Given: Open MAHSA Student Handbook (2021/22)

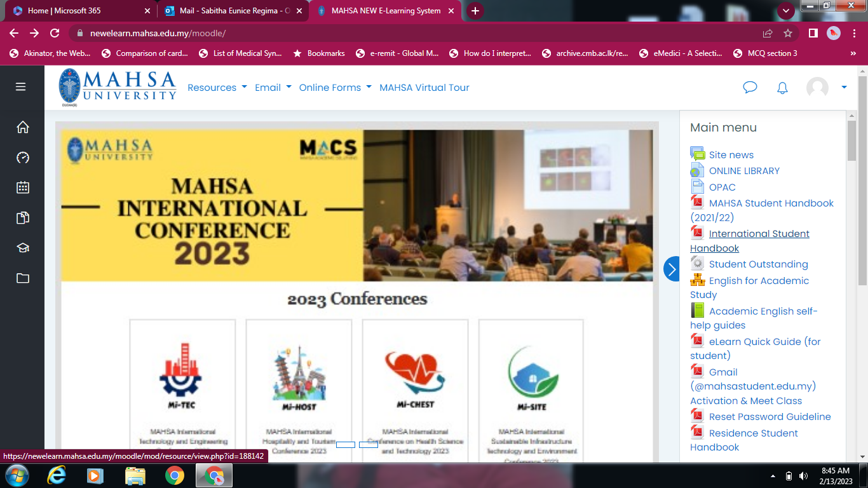Looking at the screenshot, I should (x=762, y=210).
